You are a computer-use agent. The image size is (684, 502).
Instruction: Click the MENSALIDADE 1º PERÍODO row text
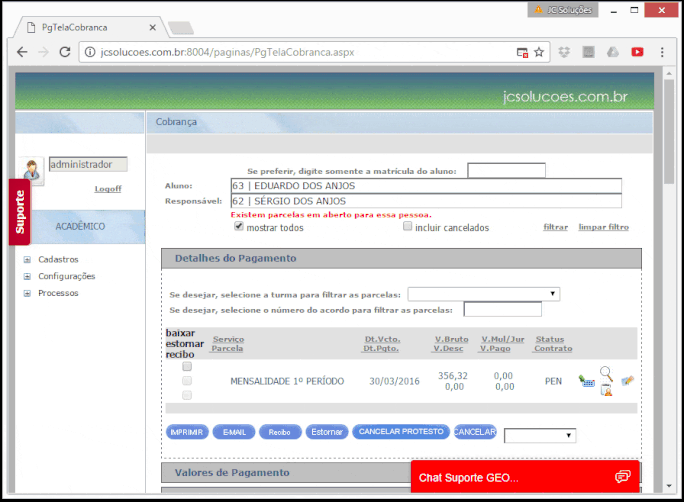click(287, 381)
